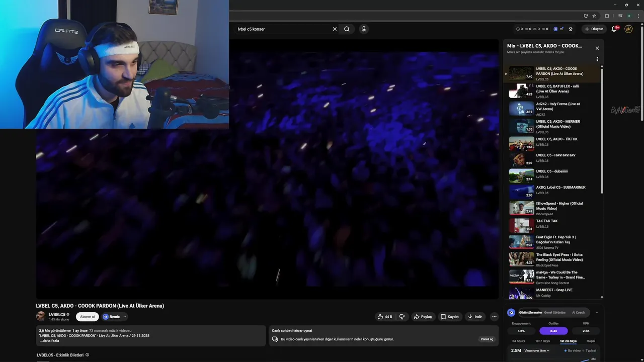644x362 pixels.
Task: Click the install app icon in address bar
Action: click(x=586, y=16)
